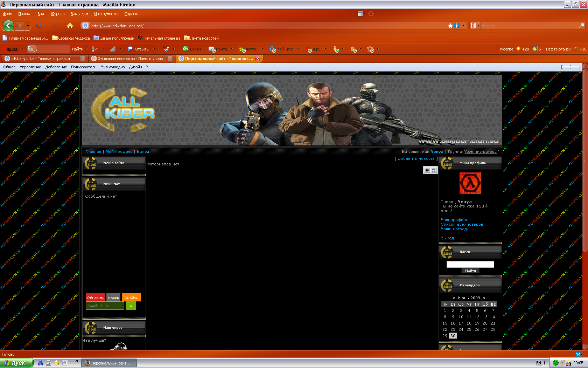Click the Добавить новость link
This screenshot has width=588, height=368.
point(416,158)
